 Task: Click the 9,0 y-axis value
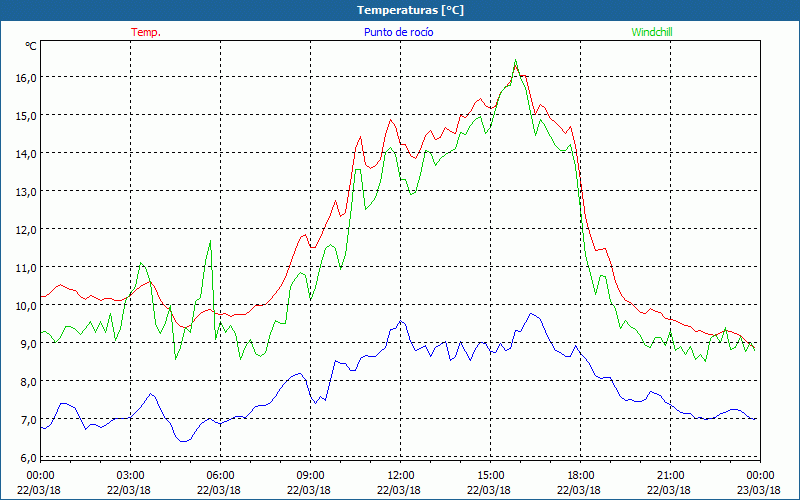point(30,344)
